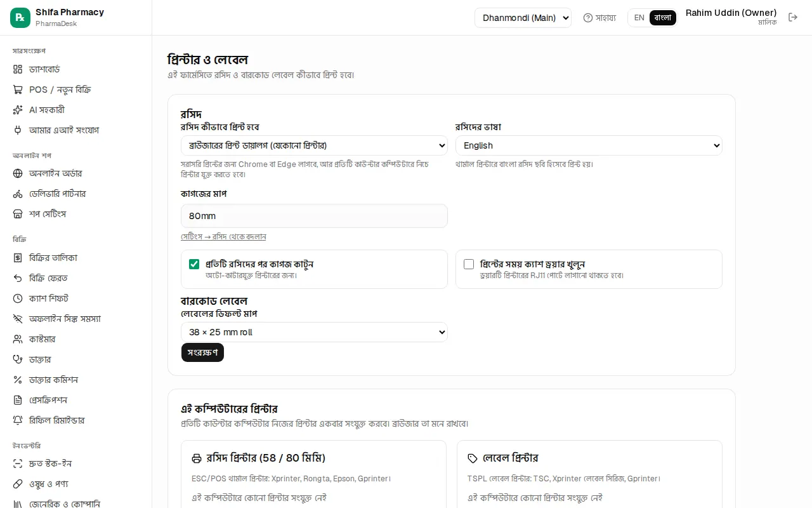Click the কাগজের মাপ 80mm field
The height and width of the screenshot is (508, 812).
coord(314,216)
